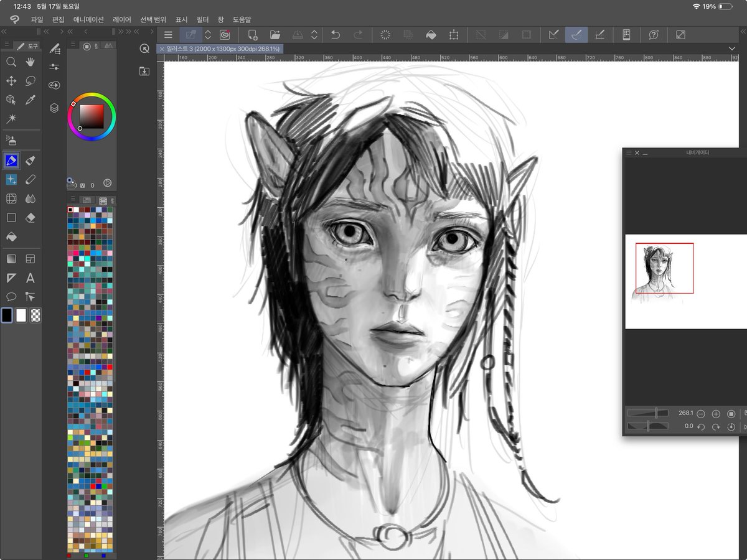The height and width of the screenshot is (560, 747).
Task: Open the Sub Tool detail sliders panel
Action: [55, 67]
